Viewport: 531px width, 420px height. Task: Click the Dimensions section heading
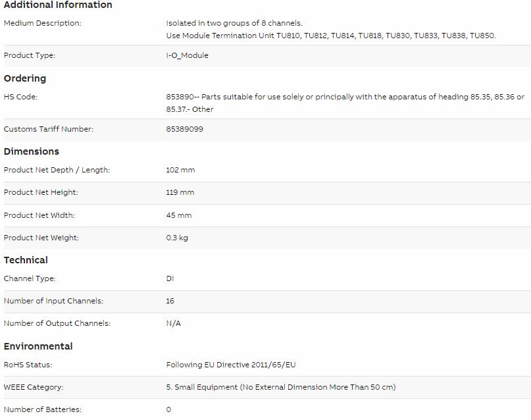pos(32,151)
